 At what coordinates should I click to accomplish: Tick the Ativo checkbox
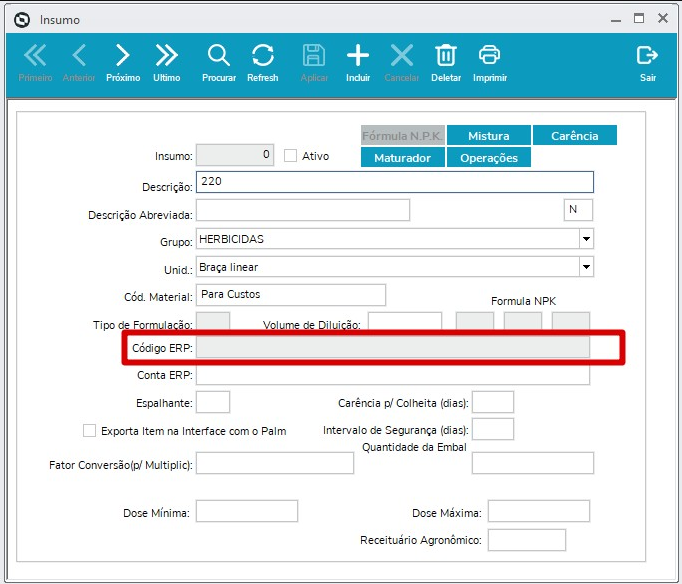click(290, 156)
